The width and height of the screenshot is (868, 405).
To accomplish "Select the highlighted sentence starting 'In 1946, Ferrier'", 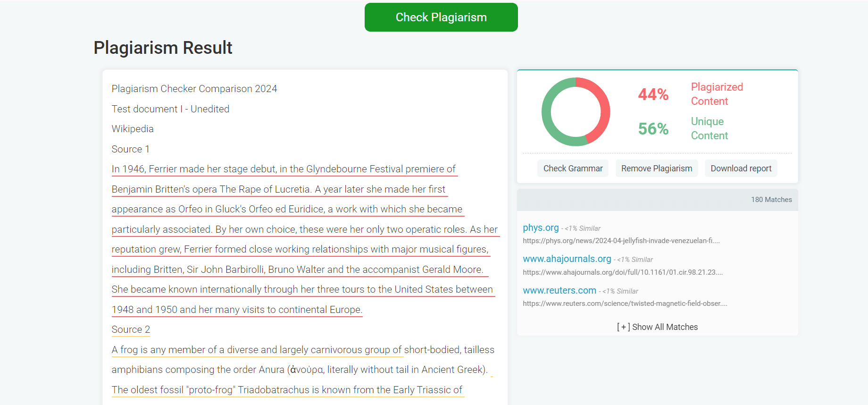I will (x=283, y=169).
